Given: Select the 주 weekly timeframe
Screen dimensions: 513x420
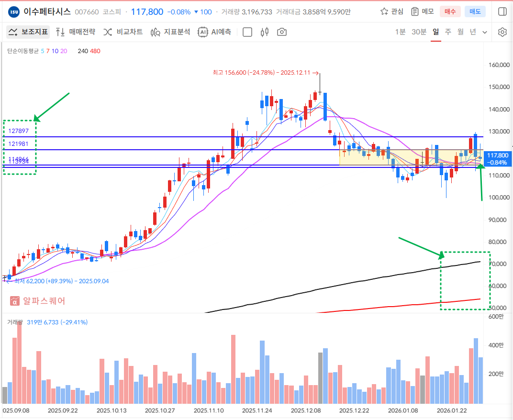Looking at the screenshot, I should pyautogui.click(x=448, y=32).
